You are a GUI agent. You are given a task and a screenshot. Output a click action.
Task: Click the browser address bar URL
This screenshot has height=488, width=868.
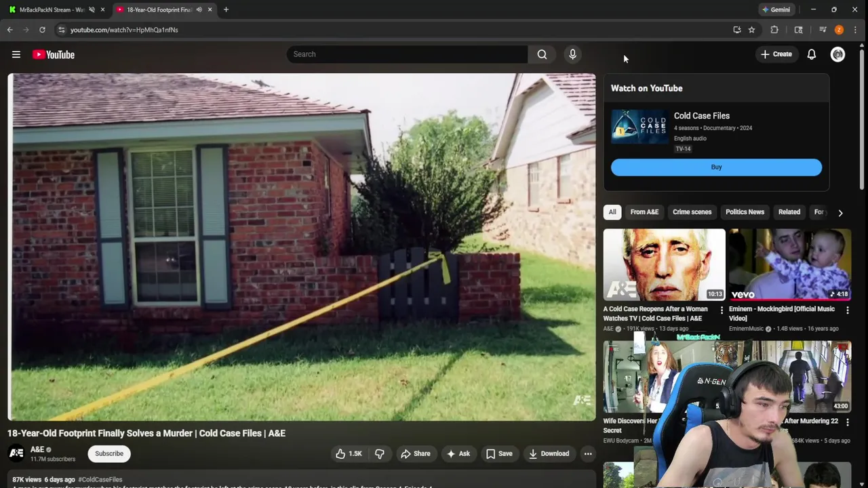124,30
